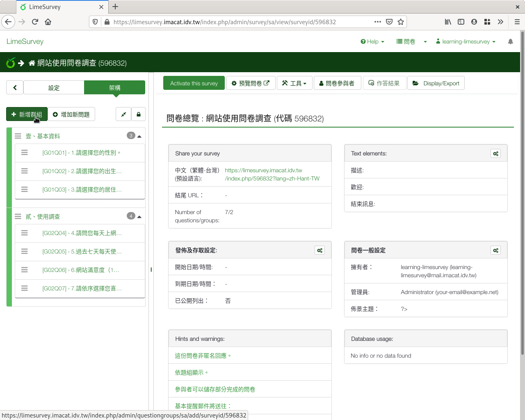Reload the page with refresh icon
525x420 pixels.
[35, 22]
